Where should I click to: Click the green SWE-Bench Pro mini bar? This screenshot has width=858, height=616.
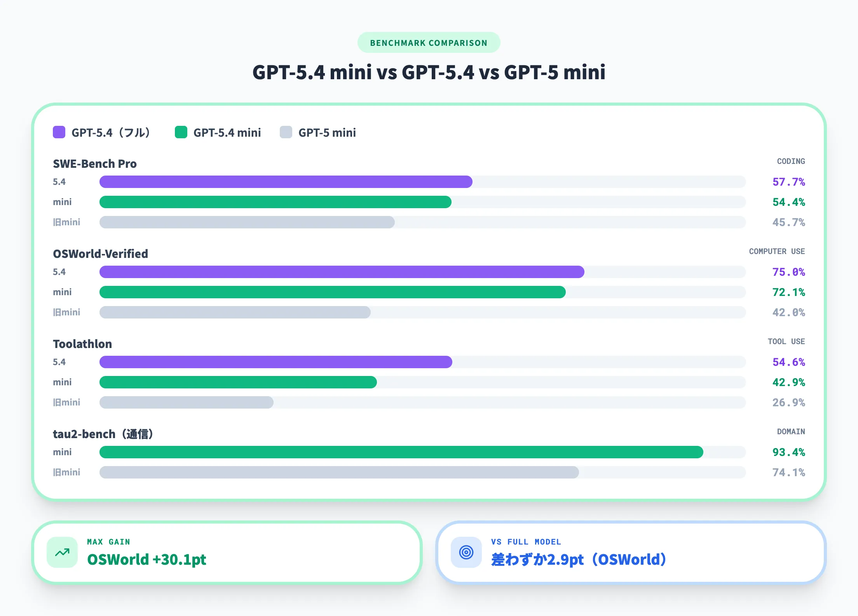pos(275,202)
